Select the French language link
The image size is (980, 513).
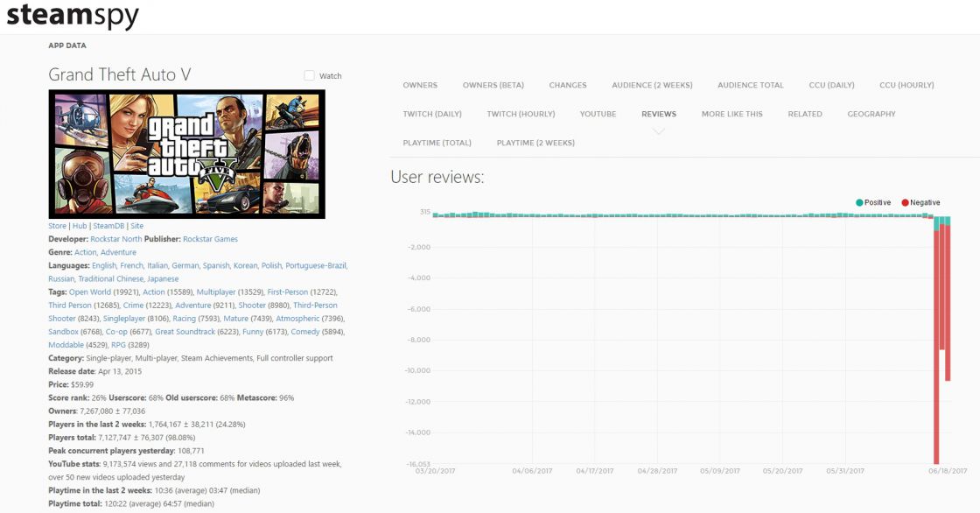[x=131, y=265]
